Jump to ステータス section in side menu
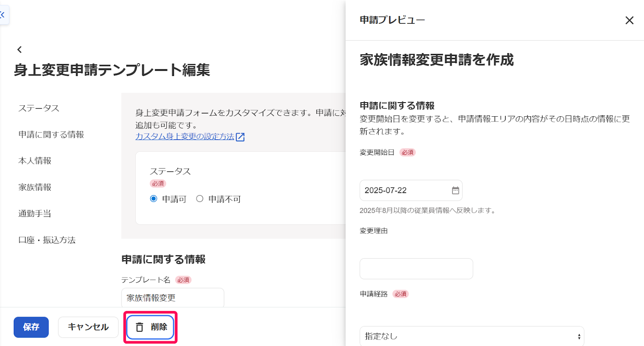 point(39,108)
